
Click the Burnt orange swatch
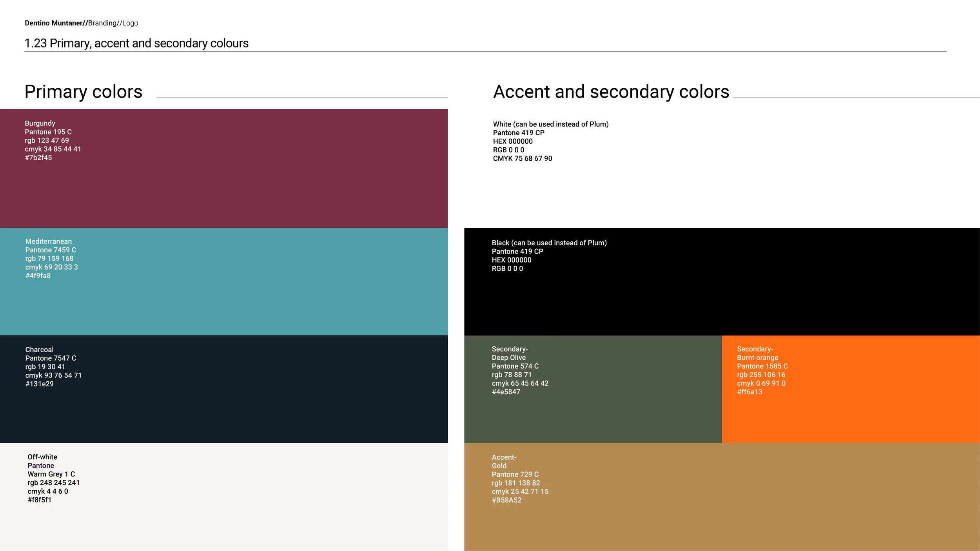pos(851,389)
